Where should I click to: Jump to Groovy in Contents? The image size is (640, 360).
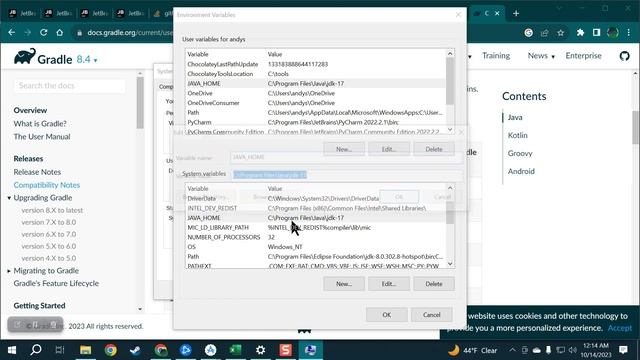click(520, 153)
